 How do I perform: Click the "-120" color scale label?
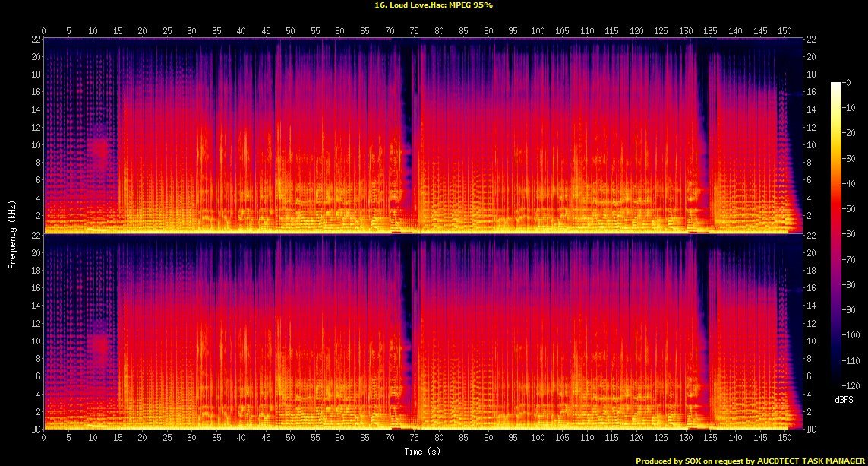851,385
